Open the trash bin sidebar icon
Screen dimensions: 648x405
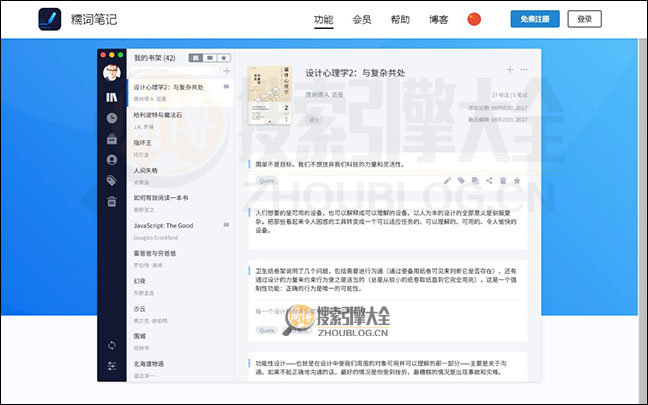coord(112,201)
